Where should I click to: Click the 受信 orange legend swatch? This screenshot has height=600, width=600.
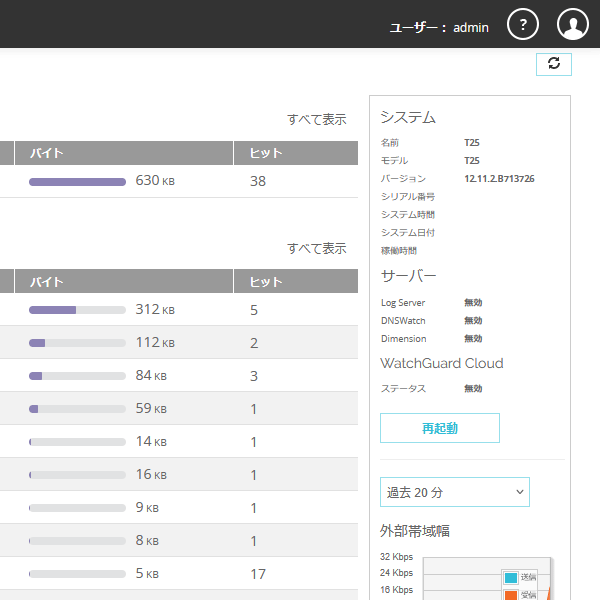coord(511,595)
